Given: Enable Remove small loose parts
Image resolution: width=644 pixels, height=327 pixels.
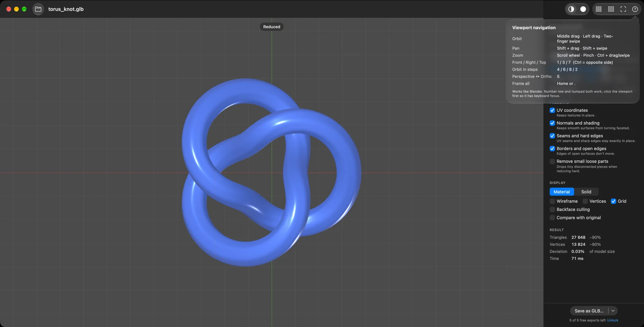Looking at the screenshot, I should point(552,161).
